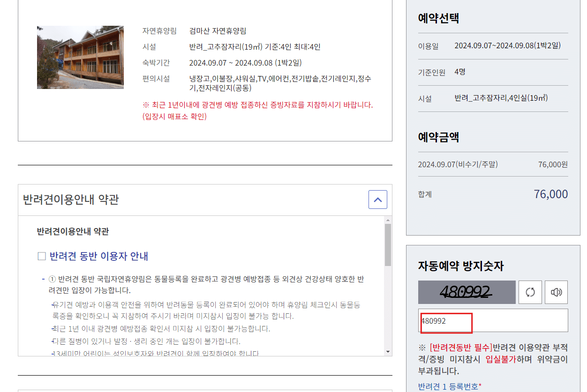
Task: Click the 반려견 동반 이용자 안내 heading
Action: [99, 256]
